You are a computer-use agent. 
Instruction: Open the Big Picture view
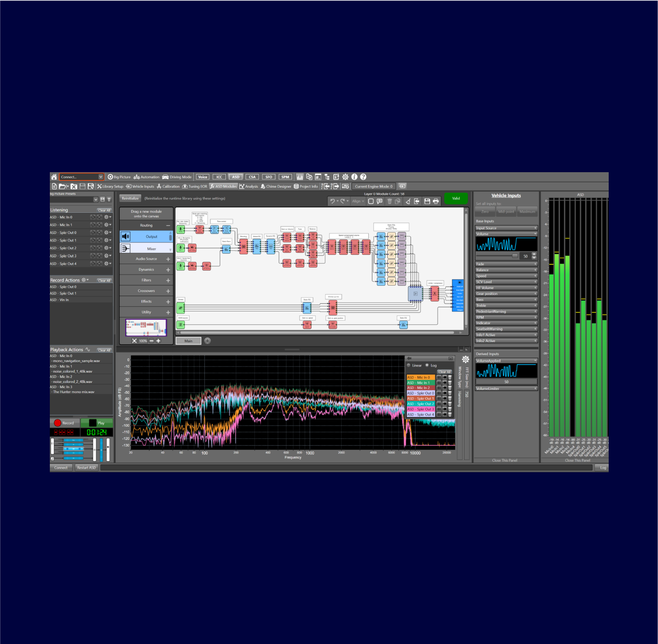(119, 177)
